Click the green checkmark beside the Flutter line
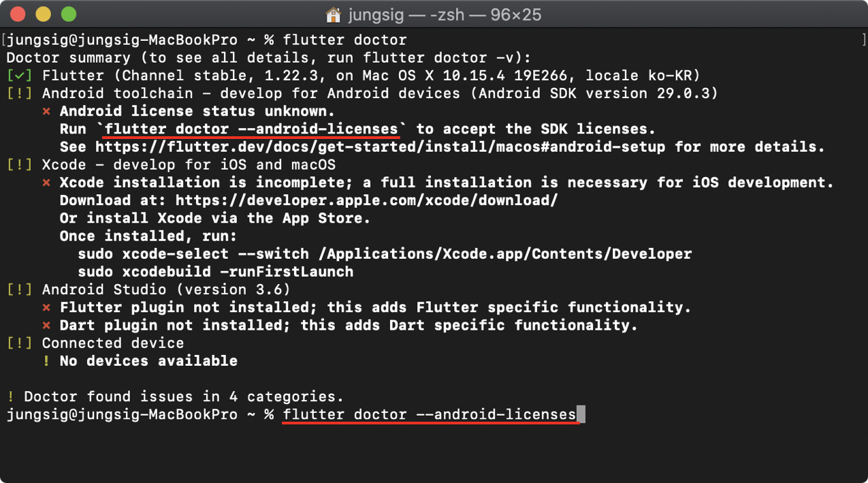The image size is (868, 483). click(x=20, y=76)
